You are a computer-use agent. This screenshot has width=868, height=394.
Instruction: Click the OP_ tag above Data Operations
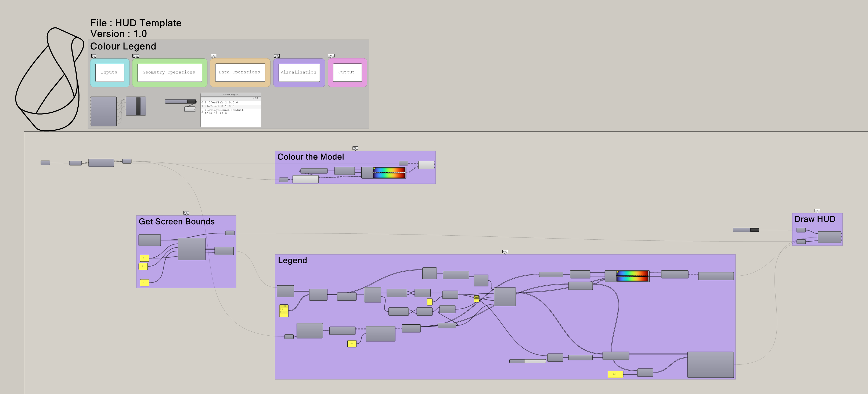tap(213, 56)
